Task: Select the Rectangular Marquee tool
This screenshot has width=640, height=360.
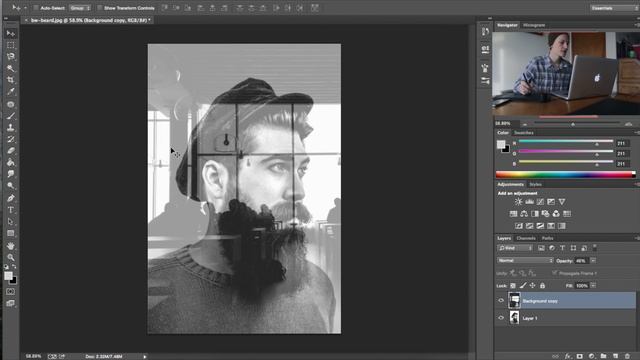Action: (11, 45)
